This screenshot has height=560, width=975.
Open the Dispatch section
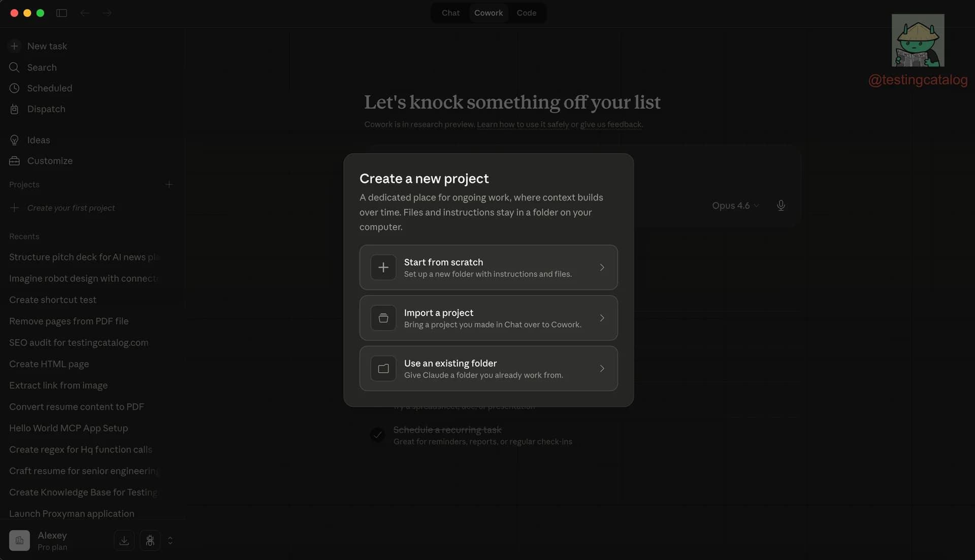click(14, 109)
